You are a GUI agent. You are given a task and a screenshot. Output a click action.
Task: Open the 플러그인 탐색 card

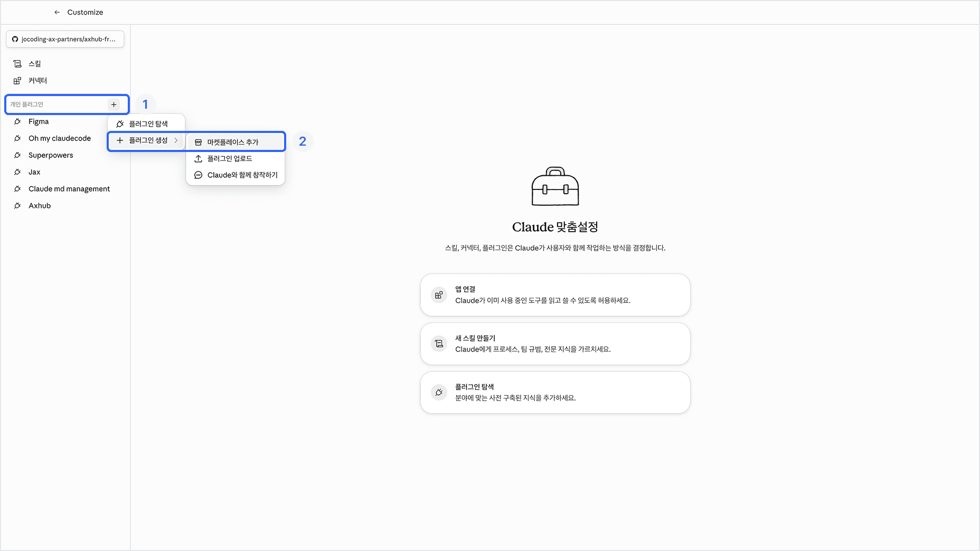[555, 392]
